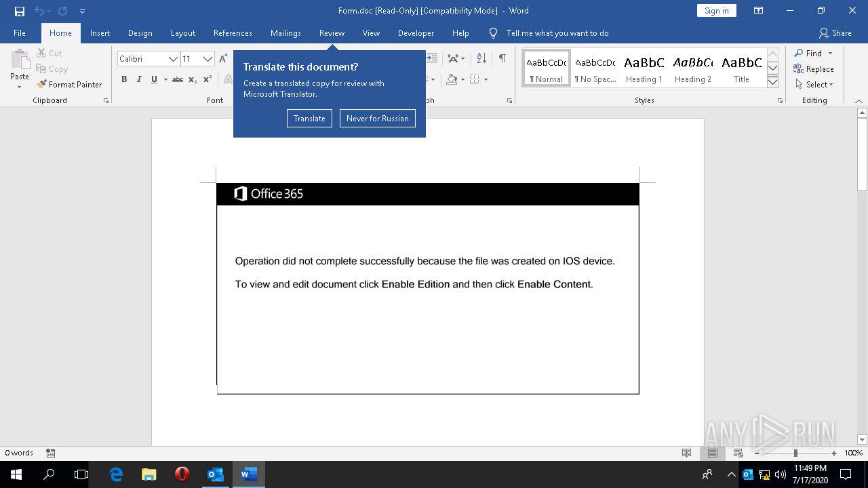Click the Borders icon
868x488 pixels.
coord(475,79)
